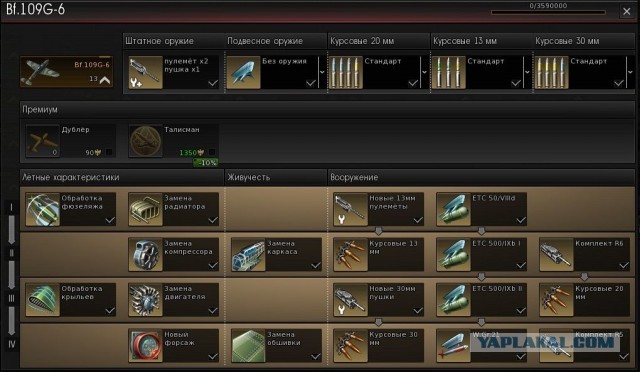This screenshot has width=640, height=372.
Task: Click the standard weapon machine gun icon
Action: tap(146, 73)
